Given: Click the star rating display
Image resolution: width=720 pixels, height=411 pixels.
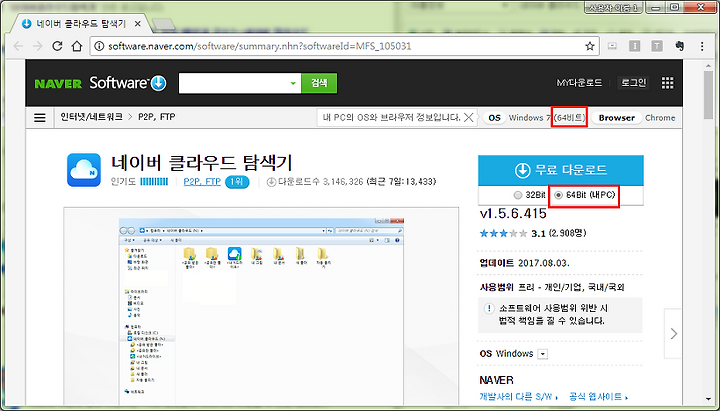Looking at the screenshot, I should (503, 234).
